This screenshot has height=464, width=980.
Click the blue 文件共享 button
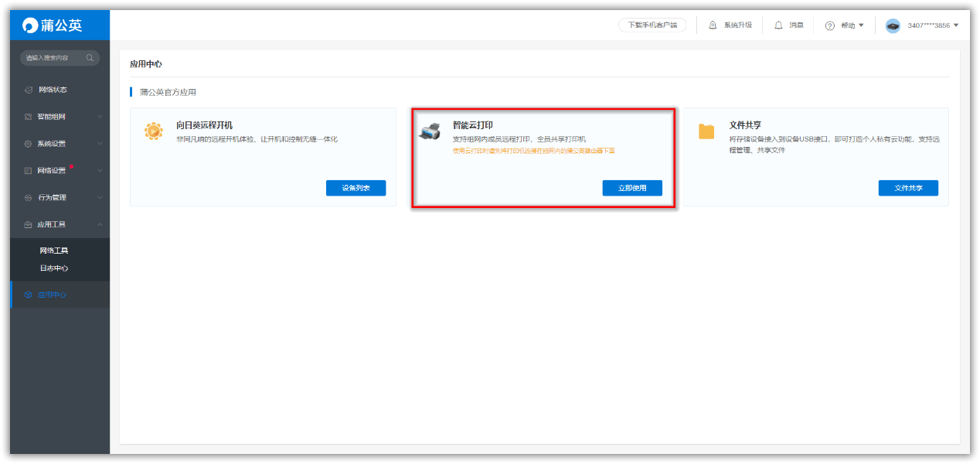(x=908, y=188)
